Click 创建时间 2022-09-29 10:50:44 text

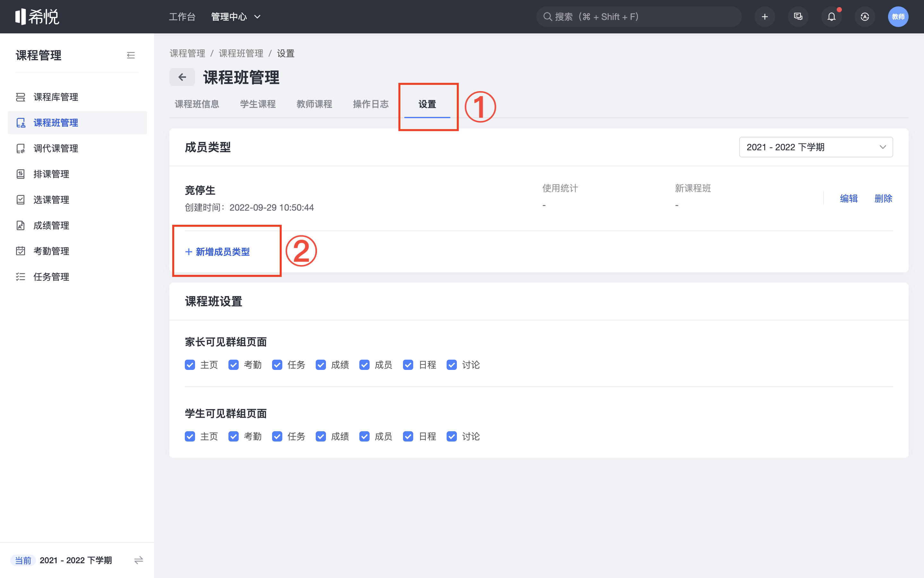tap(249, 207)
